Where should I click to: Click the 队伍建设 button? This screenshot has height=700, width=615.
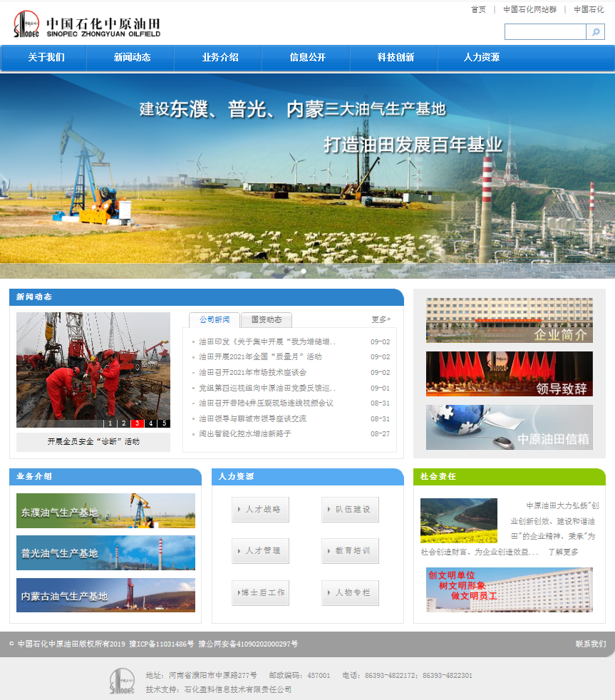tap(351, 510)
